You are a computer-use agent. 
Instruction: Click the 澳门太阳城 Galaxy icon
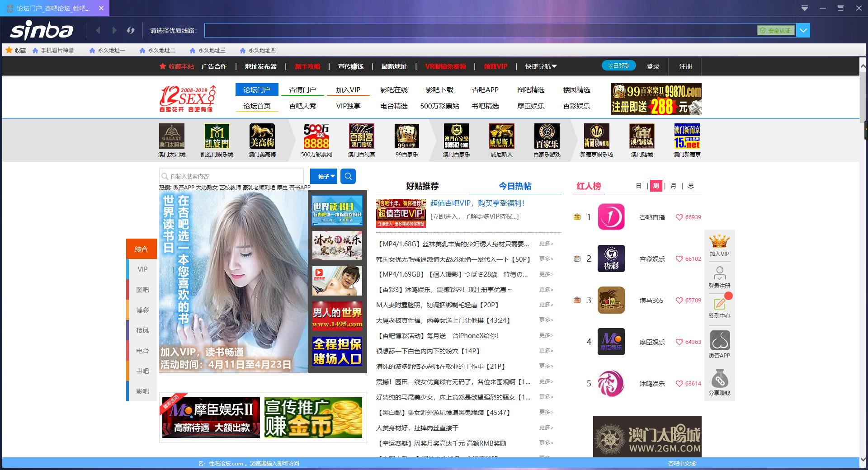click(172, 136)
